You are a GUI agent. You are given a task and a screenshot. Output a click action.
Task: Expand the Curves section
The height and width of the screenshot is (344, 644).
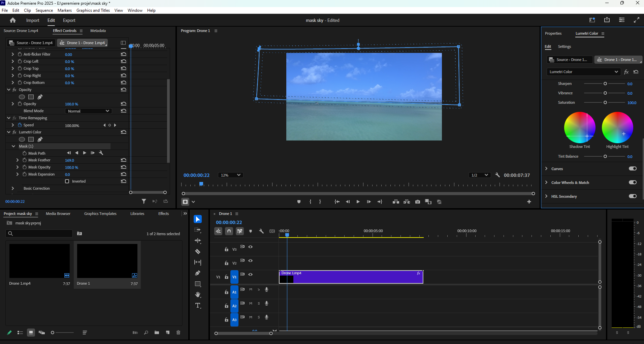[x=546, y=168]
